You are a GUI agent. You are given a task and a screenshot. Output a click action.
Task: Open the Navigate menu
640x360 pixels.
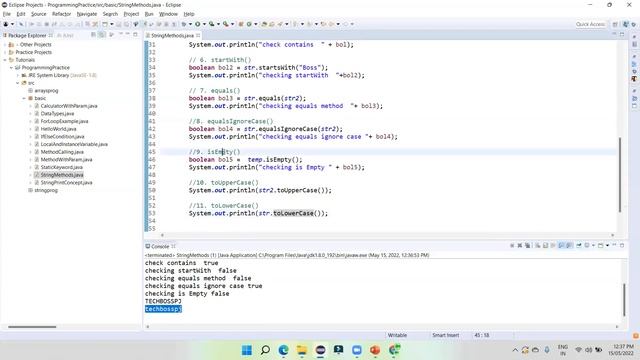click(87, 14)
